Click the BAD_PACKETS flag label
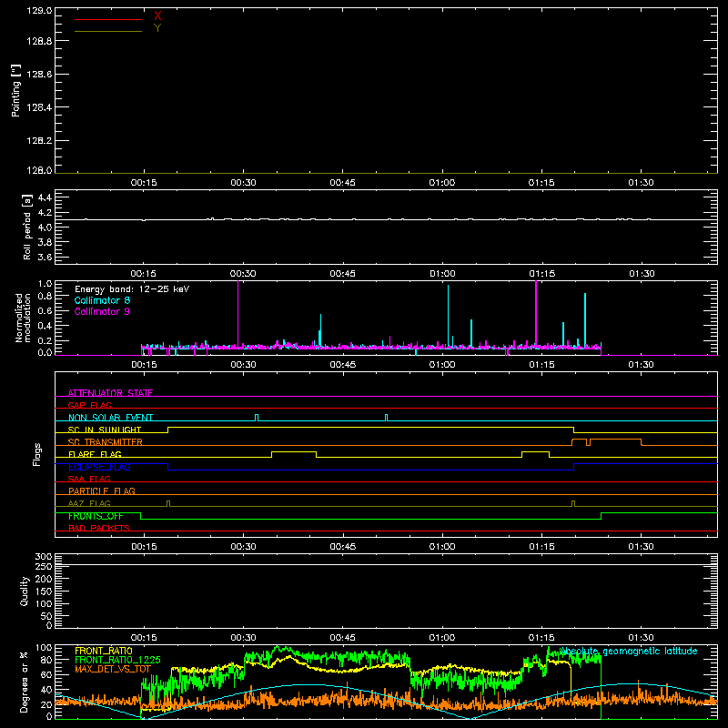The image size is (728, 728). [99, 528]
